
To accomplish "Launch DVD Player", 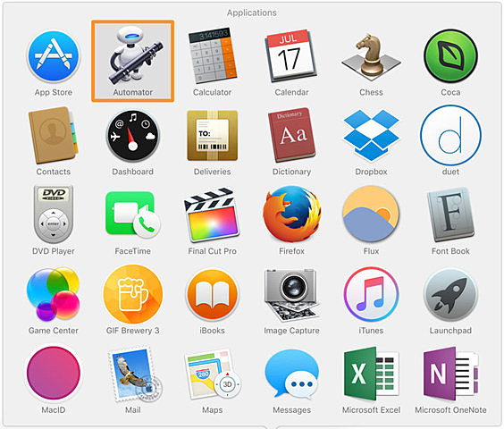I will (x=54, y=214).
